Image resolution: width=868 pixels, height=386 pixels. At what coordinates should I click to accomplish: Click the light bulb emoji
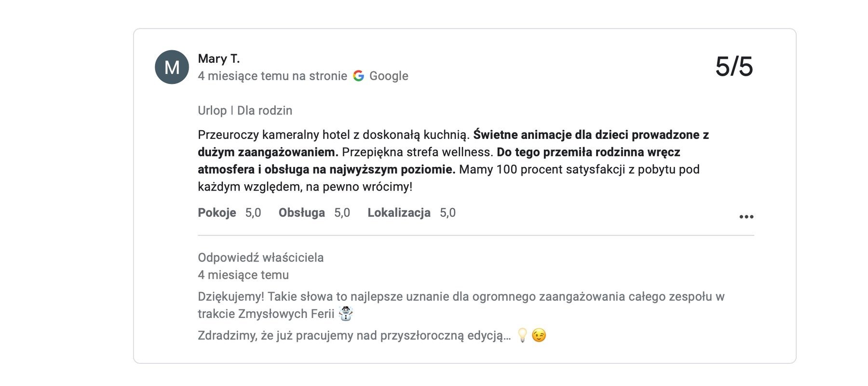[x=522, y=335]
